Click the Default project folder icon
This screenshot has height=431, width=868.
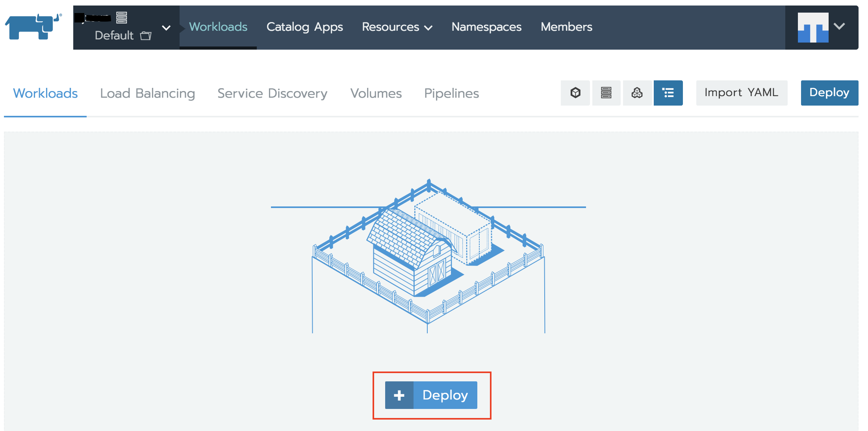tap(146, 36)
